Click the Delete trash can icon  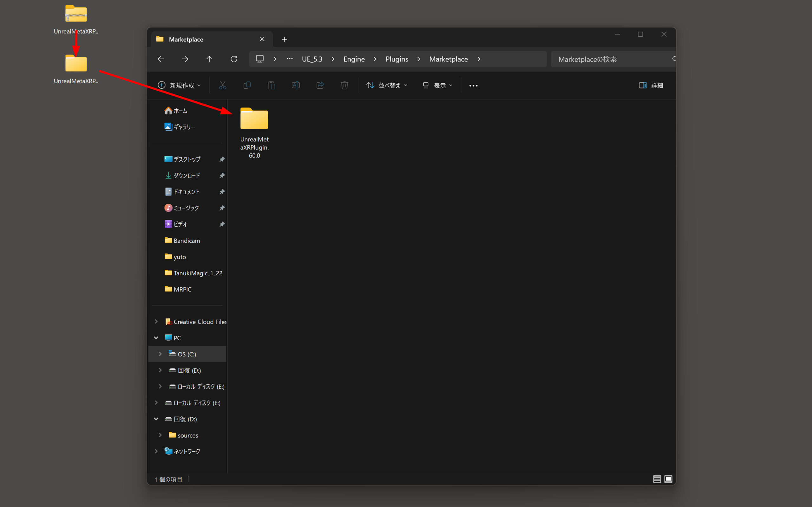(x=344, y=86)
